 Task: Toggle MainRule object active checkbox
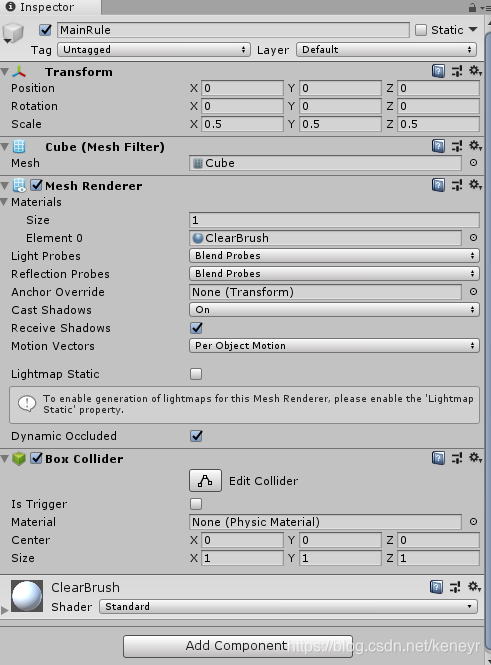[x=45, y=30]
